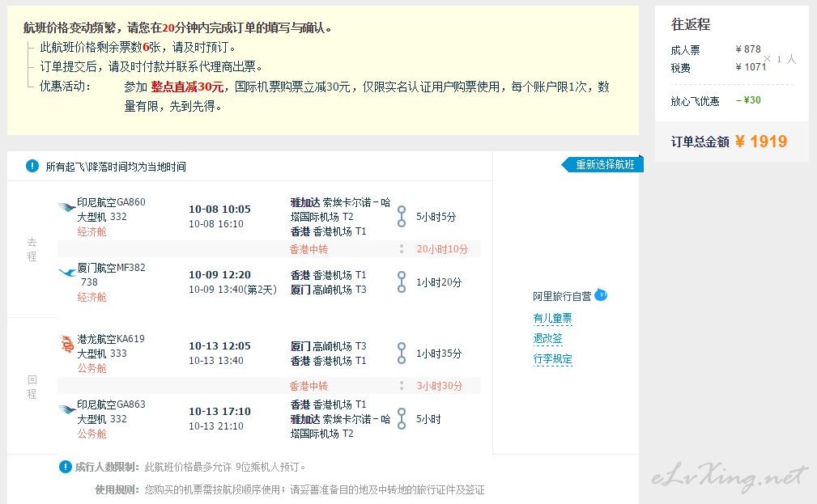
Task: Click the 重新选择航班 button
Action: tap(603, 164)
